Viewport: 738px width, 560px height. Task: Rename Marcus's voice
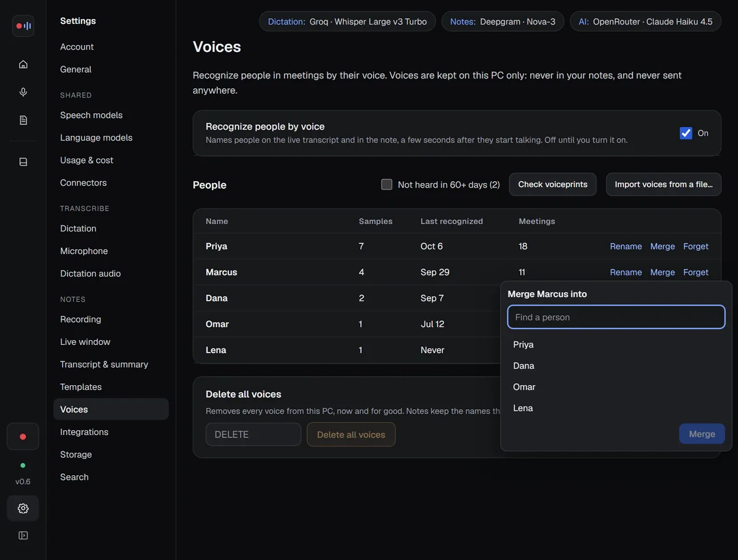click(x=625, y=272)
